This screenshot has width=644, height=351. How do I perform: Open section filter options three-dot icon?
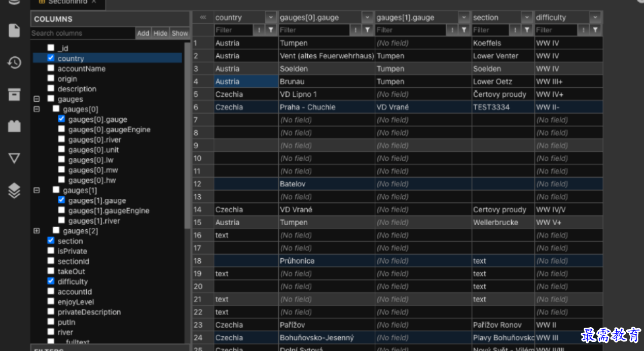(x=516, y=30)
